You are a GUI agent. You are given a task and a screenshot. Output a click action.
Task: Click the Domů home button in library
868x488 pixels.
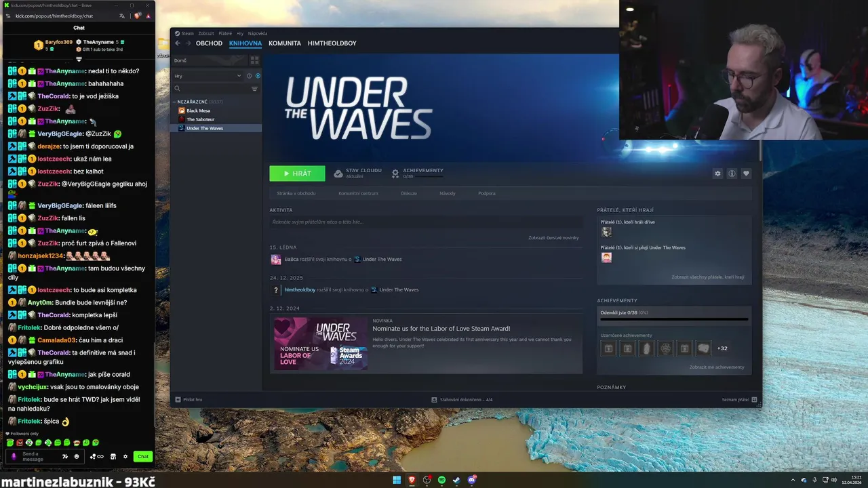click(209, 60)
